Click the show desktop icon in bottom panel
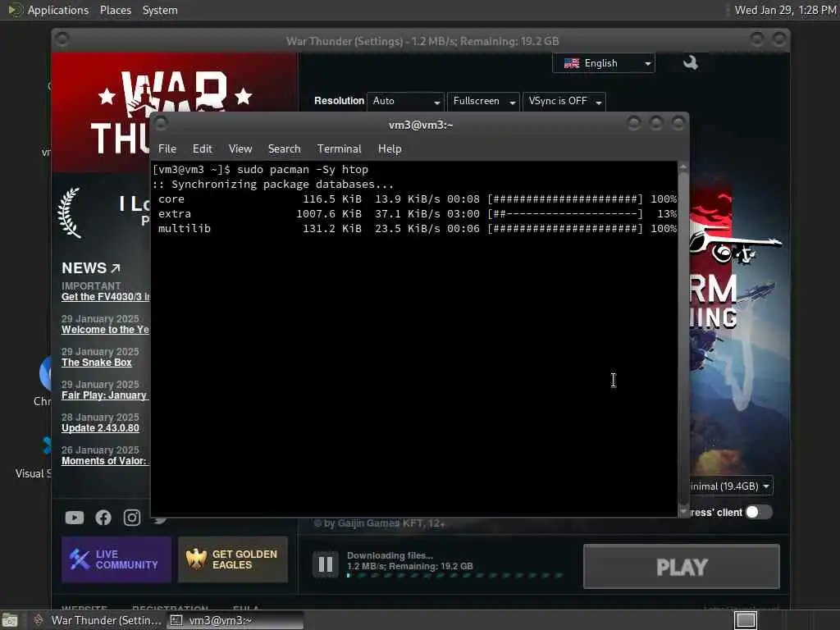The image size is (840, 630). coord(10,620)
